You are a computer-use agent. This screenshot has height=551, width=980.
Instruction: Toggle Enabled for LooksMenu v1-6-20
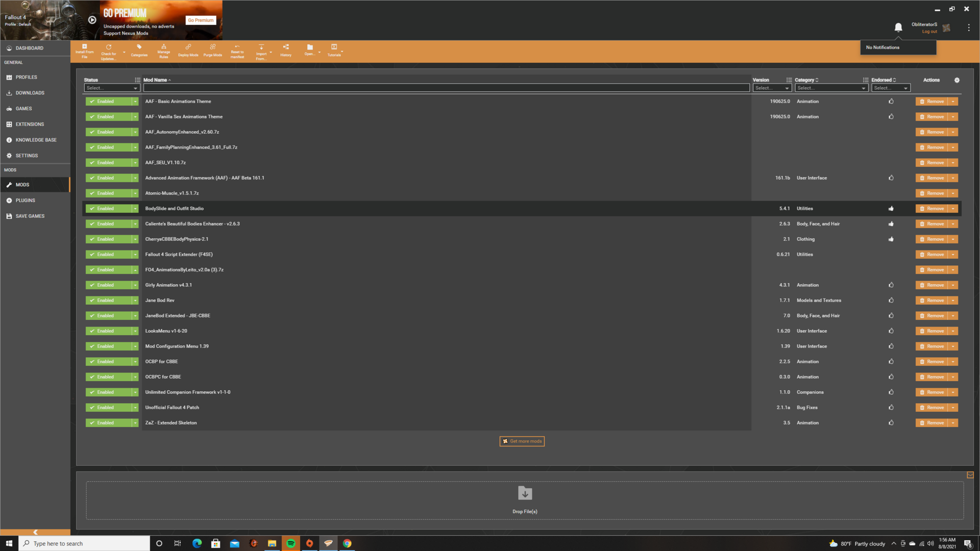[109, 331]
